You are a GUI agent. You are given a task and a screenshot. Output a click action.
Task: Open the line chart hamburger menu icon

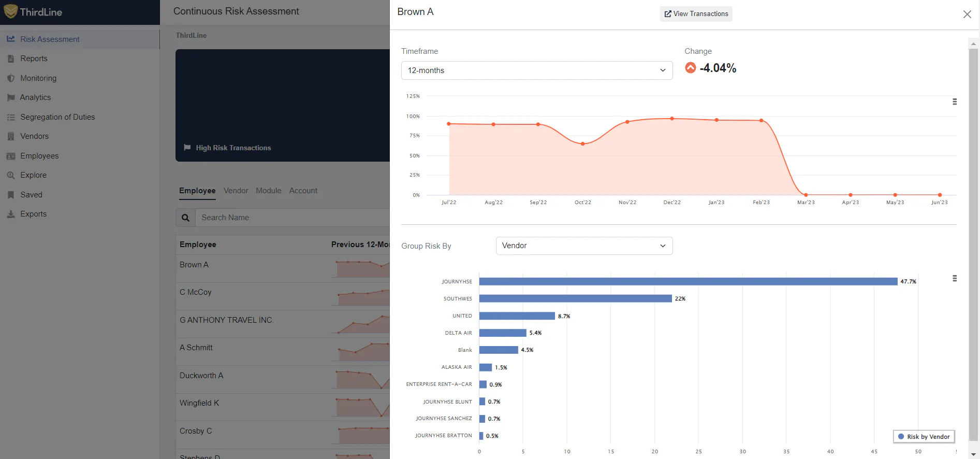coord(955,102)
